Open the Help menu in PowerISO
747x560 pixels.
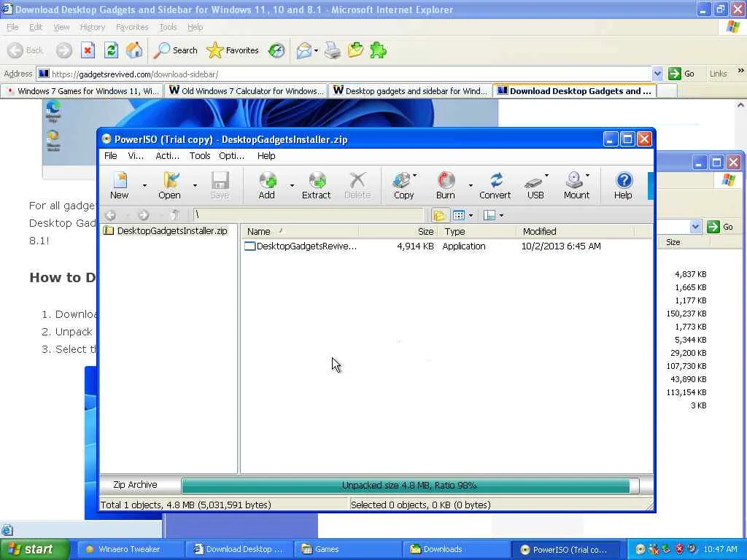266,156
